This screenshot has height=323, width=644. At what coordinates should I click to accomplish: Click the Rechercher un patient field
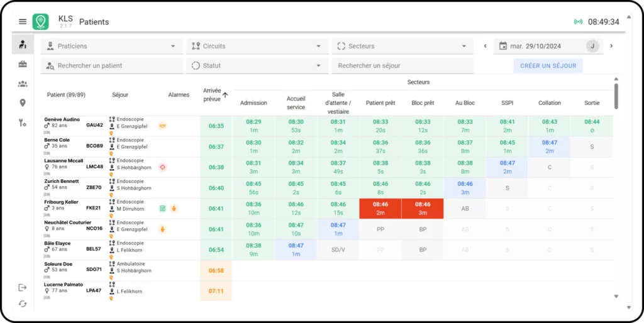coord(110,65)
